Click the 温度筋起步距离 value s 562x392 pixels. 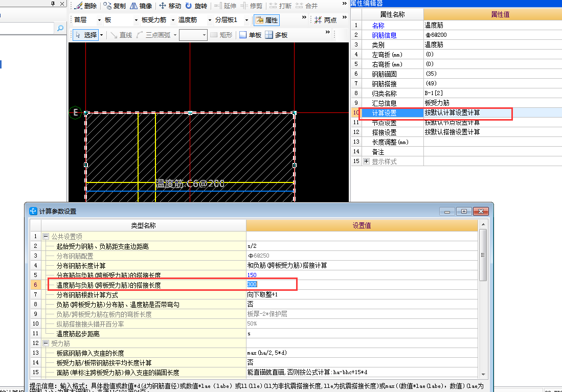coord(249,334)
